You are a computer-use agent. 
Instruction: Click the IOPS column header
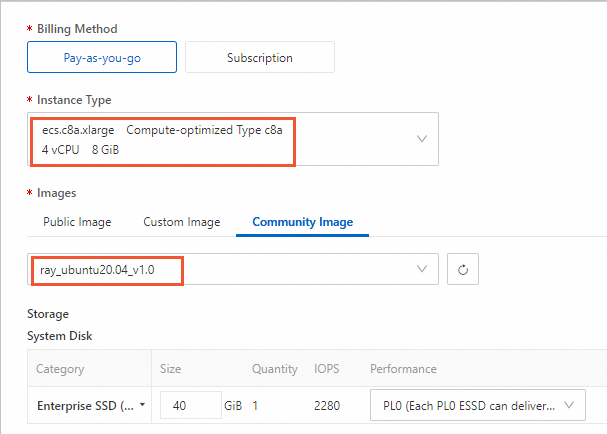327,369
